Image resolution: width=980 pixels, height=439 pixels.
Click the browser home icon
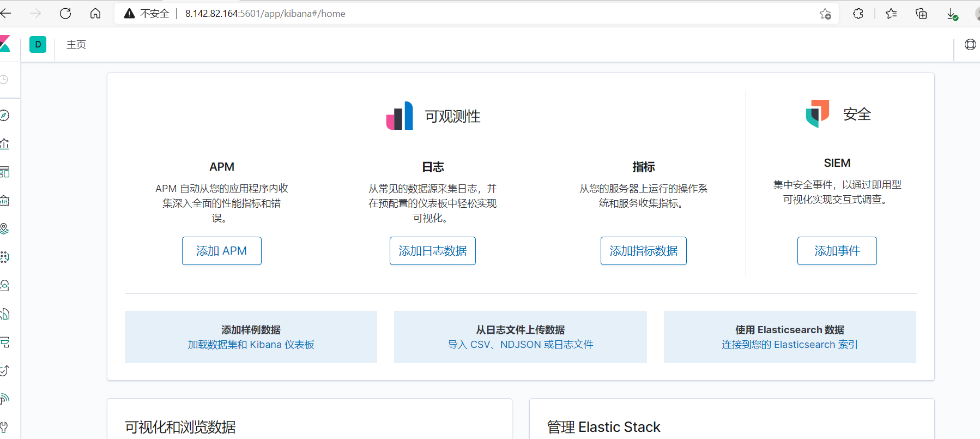coord(95,13)
